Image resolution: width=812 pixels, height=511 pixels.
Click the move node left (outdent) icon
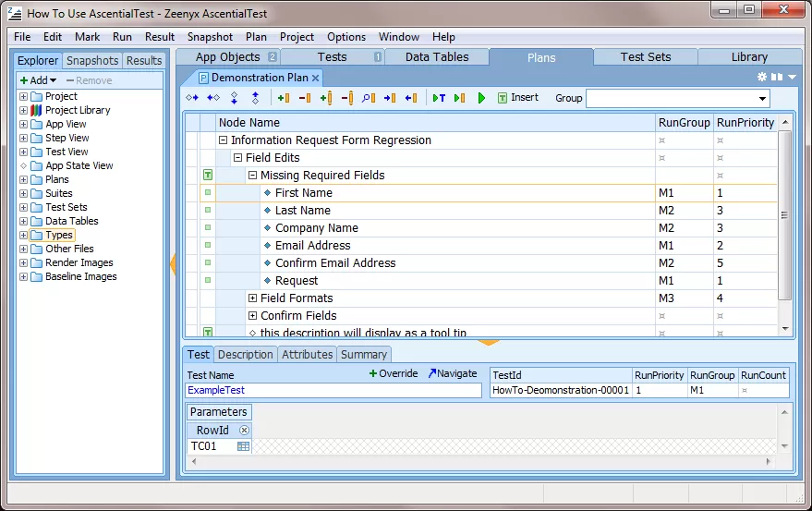[x=213, y=97]
